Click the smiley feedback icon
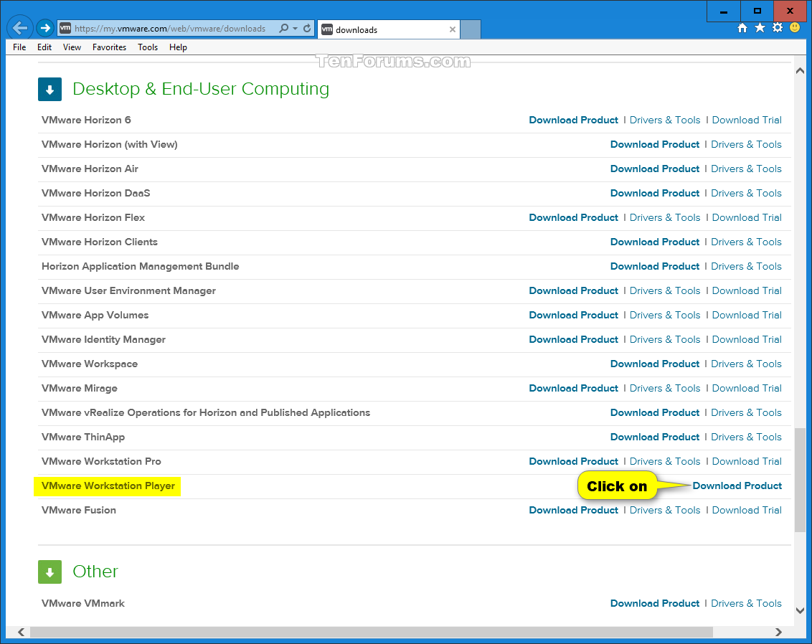The width and height of the screenshot is (812, 644). tap(795, 28)
